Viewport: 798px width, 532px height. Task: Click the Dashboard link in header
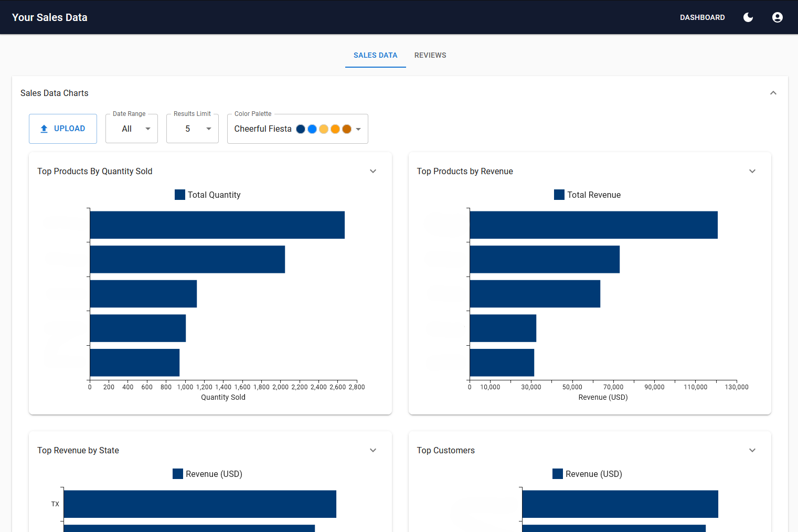pos(702,17)
